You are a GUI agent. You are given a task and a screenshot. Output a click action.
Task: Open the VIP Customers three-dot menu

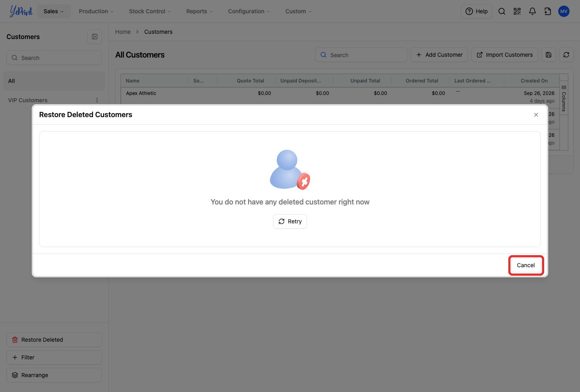point(97,100)
